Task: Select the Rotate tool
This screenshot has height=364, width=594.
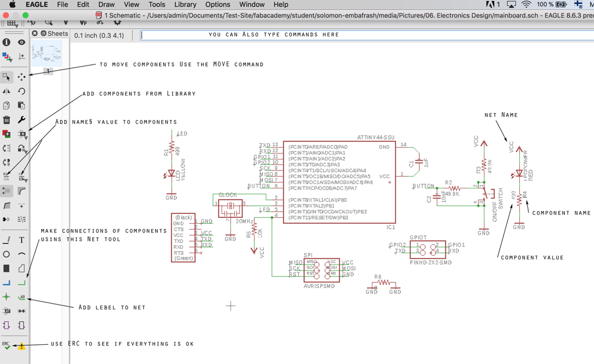Action: (21, 91)
